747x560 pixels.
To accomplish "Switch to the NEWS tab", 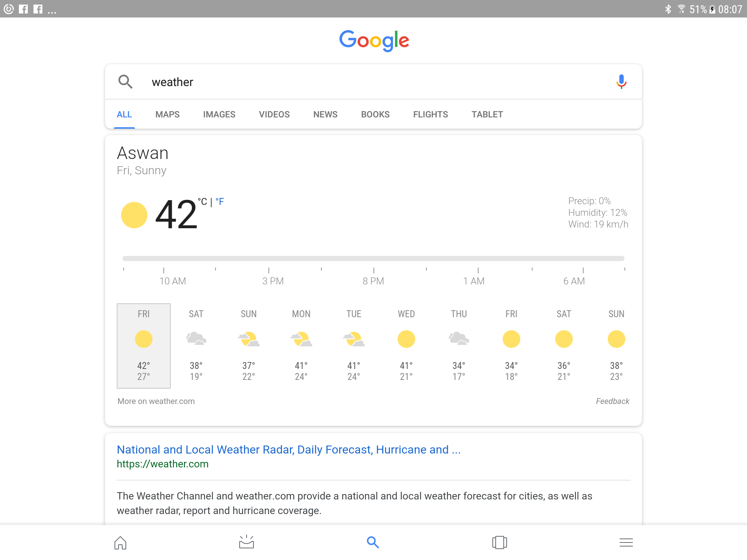I will pyautogui.click(x=325, y=114).
